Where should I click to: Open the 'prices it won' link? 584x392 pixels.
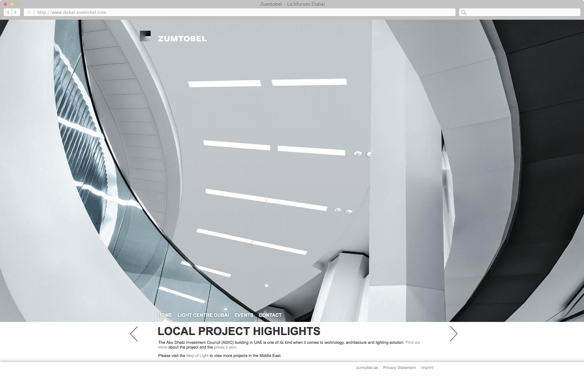tap(225, 347)
